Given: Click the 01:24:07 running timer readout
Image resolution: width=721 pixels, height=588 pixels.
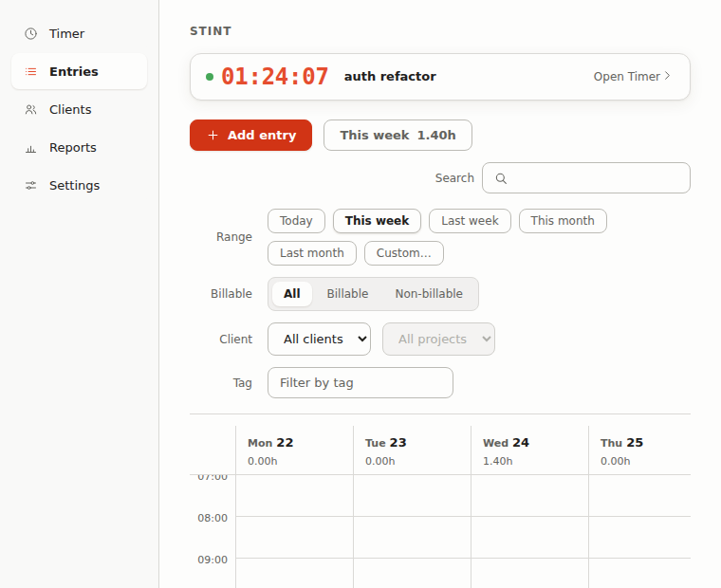Looking at the screenshot, I should coord(274,76).
